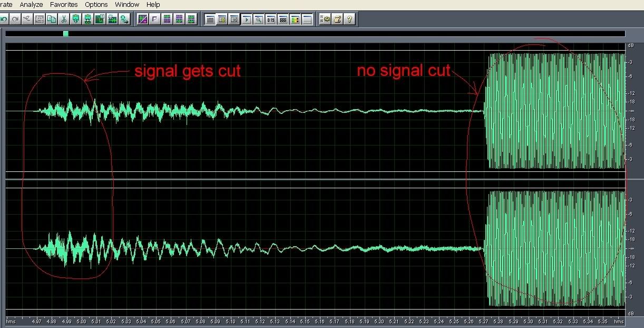Click the purple-over-green stacked tracks icon

click(x=179, y=20)
